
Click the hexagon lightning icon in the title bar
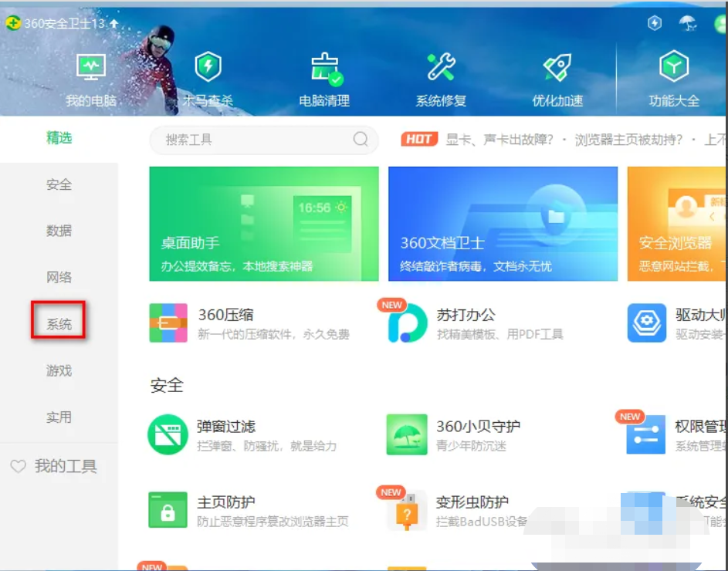click(654, 22)
